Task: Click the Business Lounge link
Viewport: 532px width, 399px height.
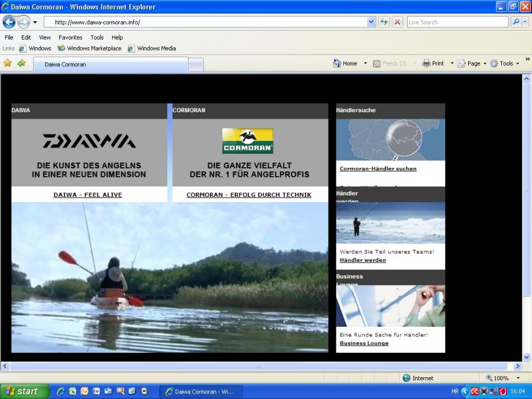Action: 364,343
